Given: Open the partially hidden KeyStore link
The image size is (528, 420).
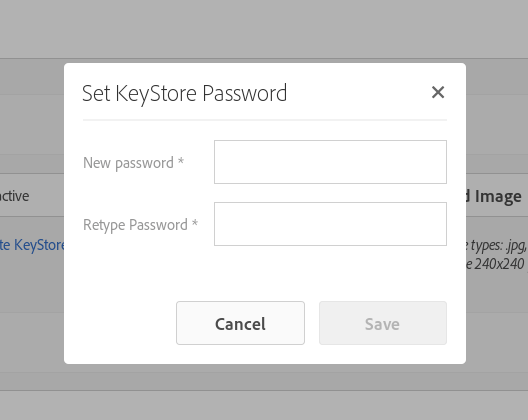Looking at the screenshot, I should coord(32,245).
